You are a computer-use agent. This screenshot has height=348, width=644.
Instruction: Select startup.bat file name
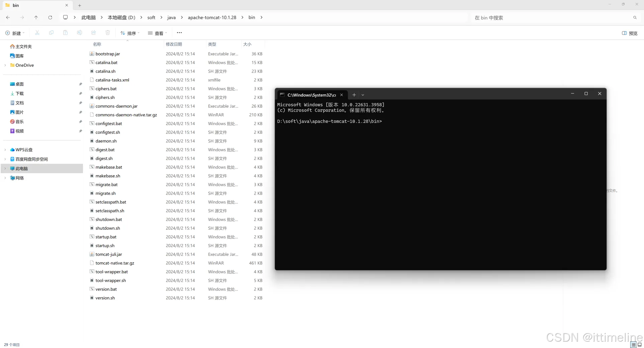(x=106, y=237)
